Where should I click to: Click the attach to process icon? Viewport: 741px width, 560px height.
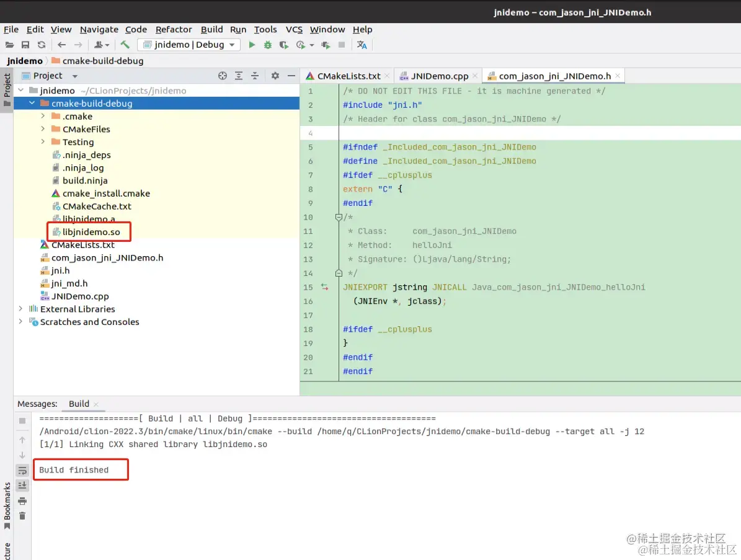326,45
